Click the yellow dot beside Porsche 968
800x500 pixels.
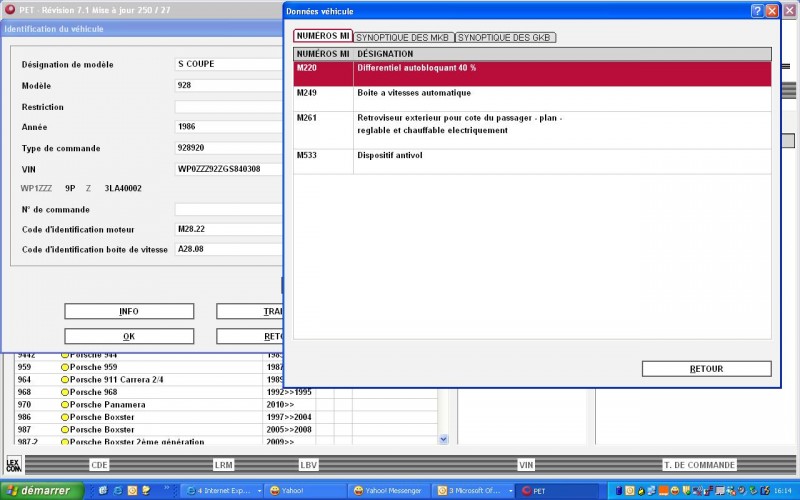click(65, 392)
